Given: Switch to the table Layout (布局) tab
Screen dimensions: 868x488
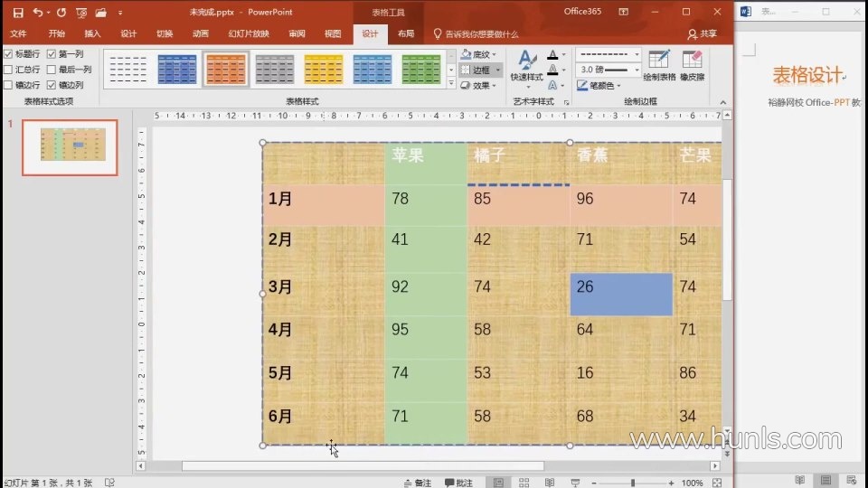Looking at the screenshot, I should tap(406, 33).
